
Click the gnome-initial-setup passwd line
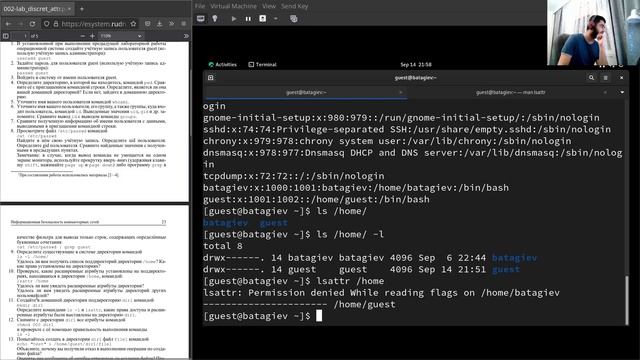(401, 118)
